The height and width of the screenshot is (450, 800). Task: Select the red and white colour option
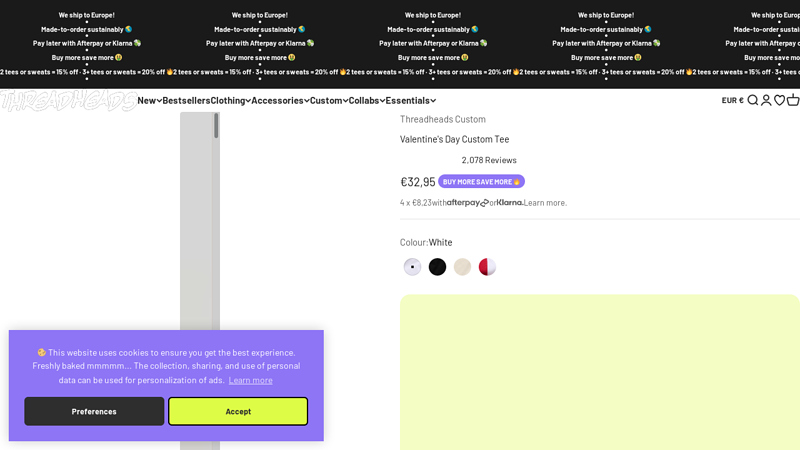(x=487, y=267)
